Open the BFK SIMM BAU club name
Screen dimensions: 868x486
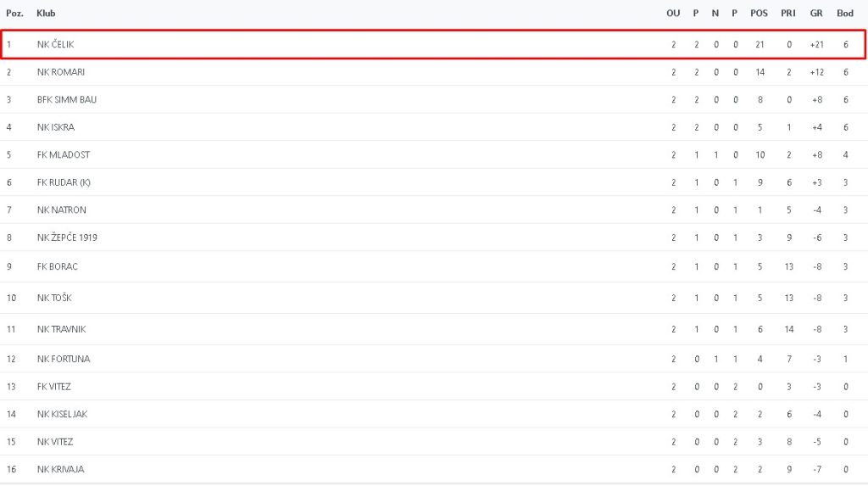coord(67,100)
